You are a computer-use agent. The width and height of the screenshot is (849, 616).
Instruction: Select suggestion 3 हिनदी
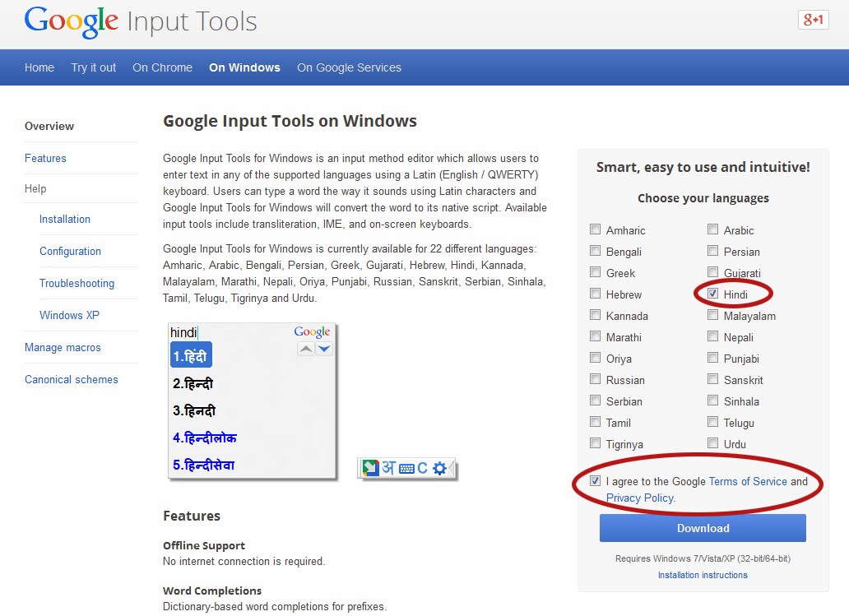coord(194,411)
